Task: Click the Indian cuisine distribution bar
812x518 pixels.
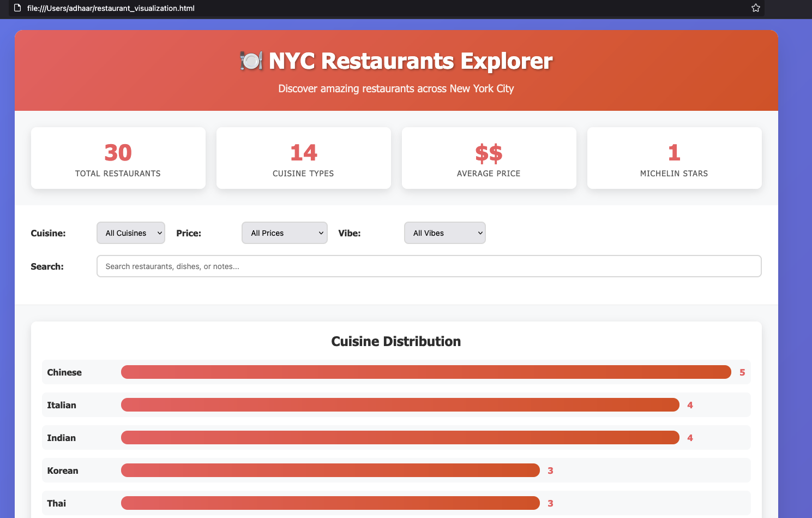Action: (x=400, y=438)
